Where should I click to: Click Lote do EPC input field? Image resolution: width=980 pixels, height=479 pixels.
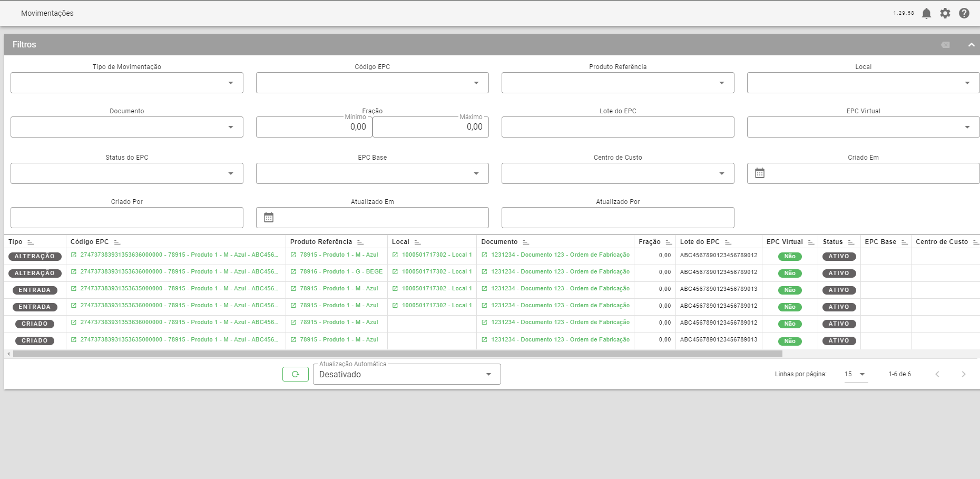(618, 127)
